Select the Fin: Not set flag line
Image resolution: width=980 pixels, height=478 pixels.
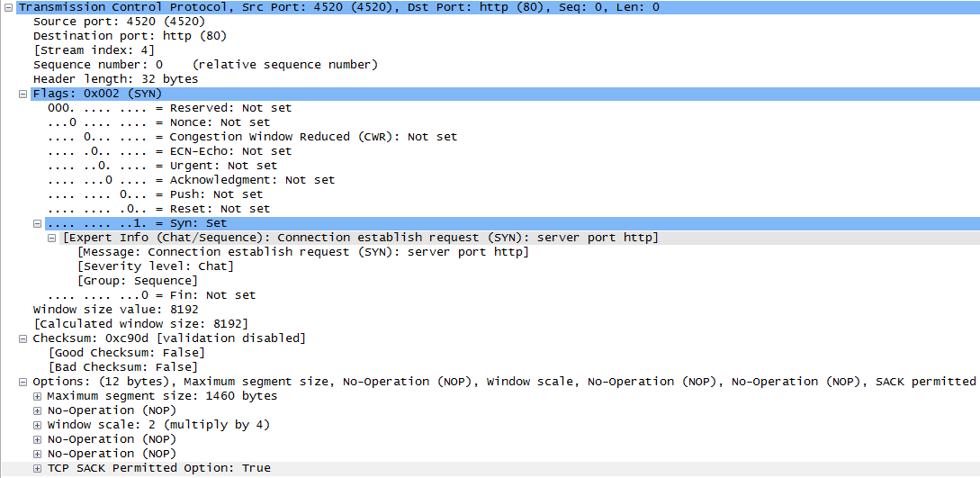[x=151, y=295]
